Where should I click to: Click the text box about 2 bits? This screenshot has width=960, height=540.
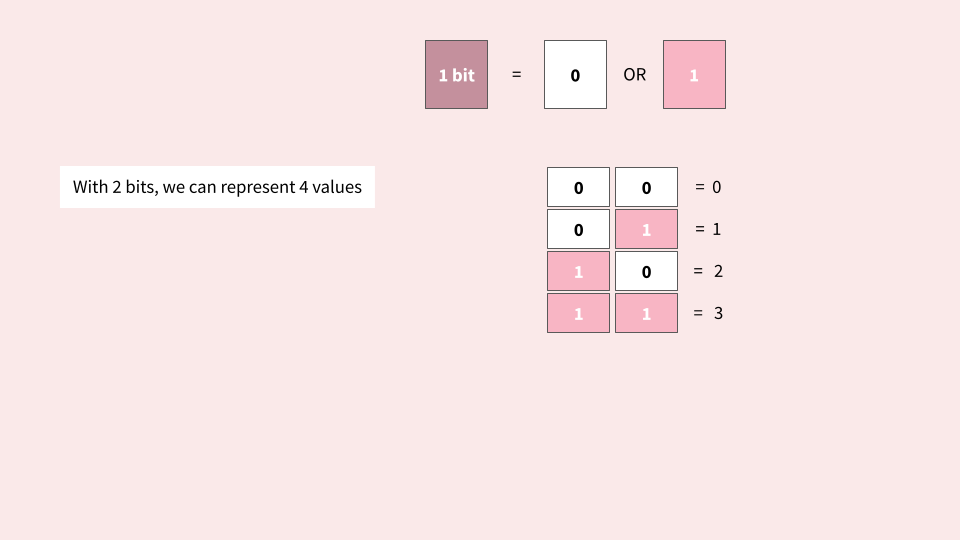click(217, 187)
